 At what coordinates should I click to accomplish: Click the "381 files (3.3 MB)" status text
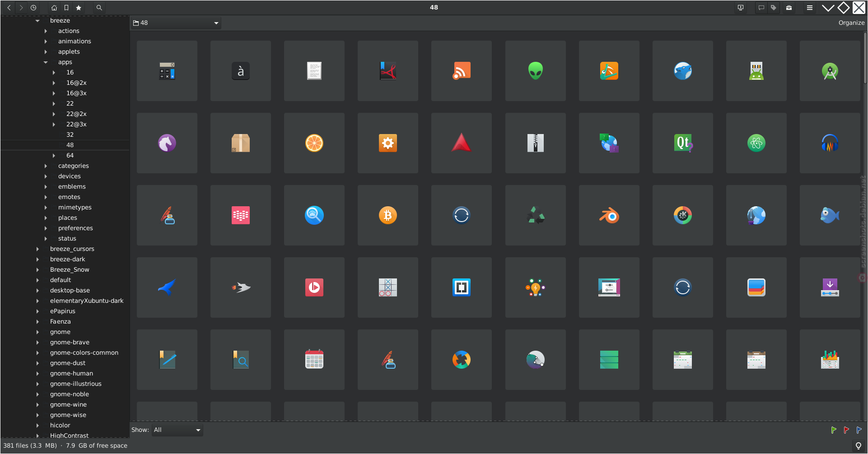pos(30,446)
